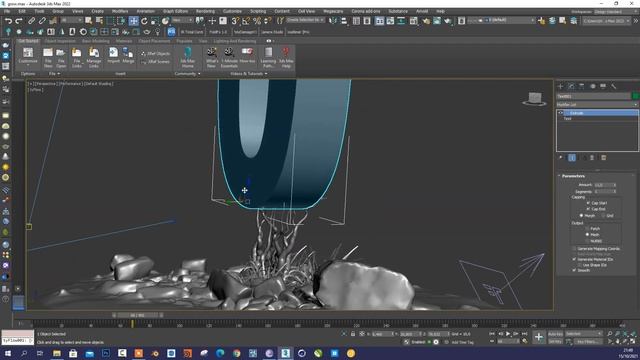
Task: Click the Auto Key button
Action: pos(555,334)
